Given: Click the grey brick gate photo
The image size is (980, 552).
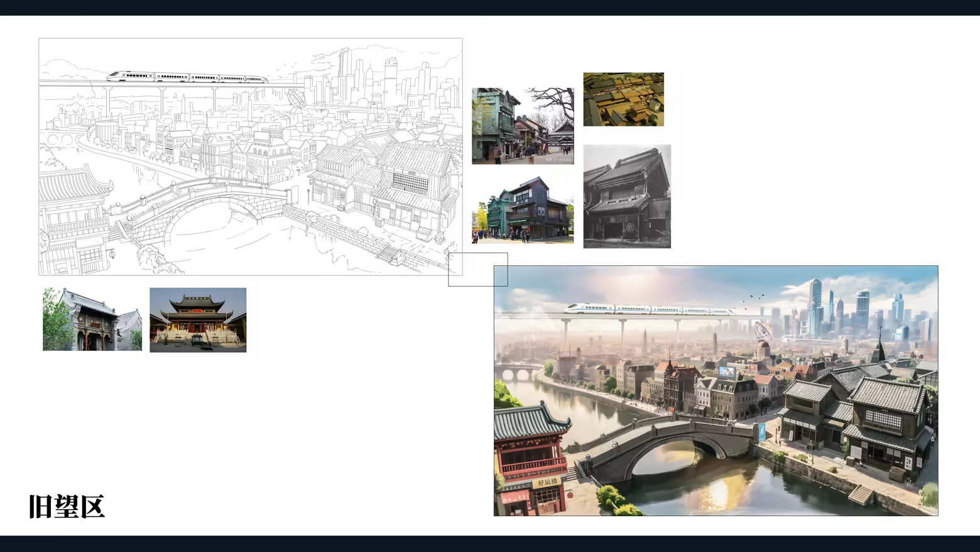Looking at the screenshot, I should [92, 319].
